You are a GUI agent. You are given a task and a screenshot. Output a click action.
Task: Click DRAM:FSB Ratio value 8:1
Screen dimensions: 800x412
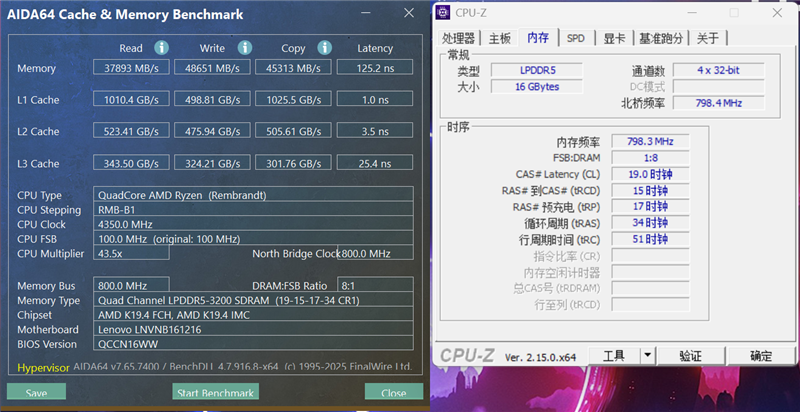pyautogui.click(x=376, y=285)
